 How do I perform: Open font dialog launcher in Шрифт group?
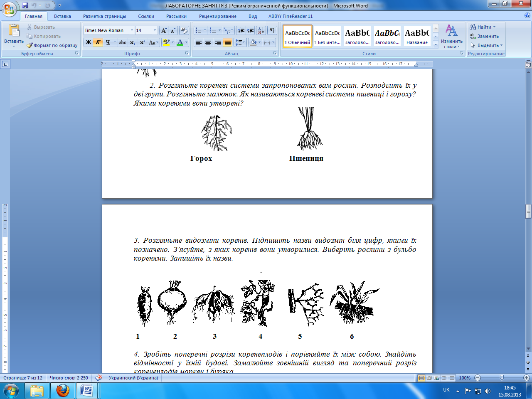pyautogui.click(x=187, y=54)
